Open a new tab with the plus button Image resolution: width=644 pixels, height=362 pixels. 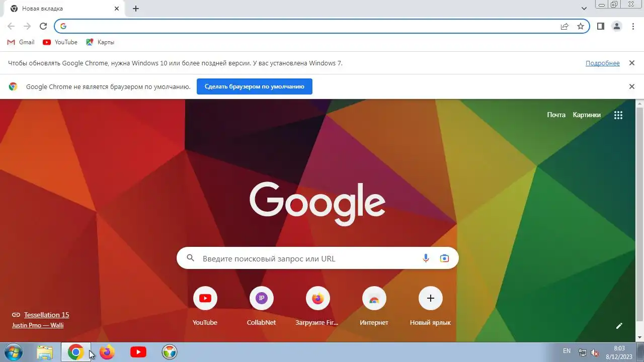point(136,9)
